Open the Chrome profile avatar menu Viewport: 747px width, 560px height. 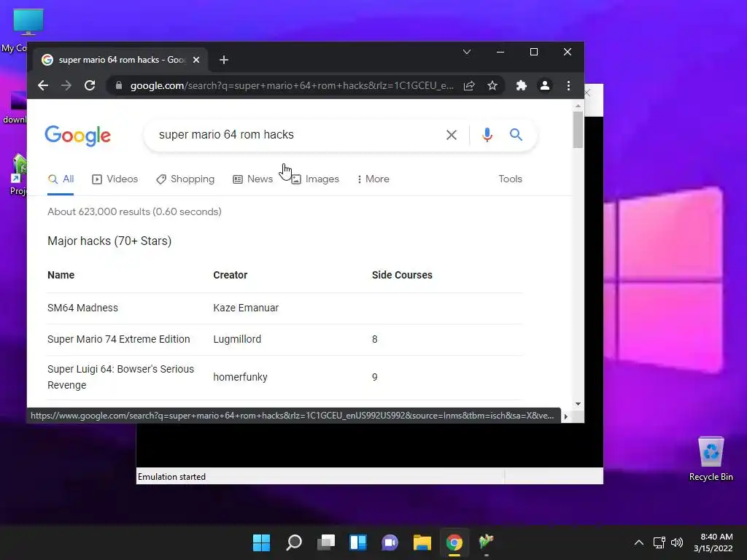coord(544,86)
